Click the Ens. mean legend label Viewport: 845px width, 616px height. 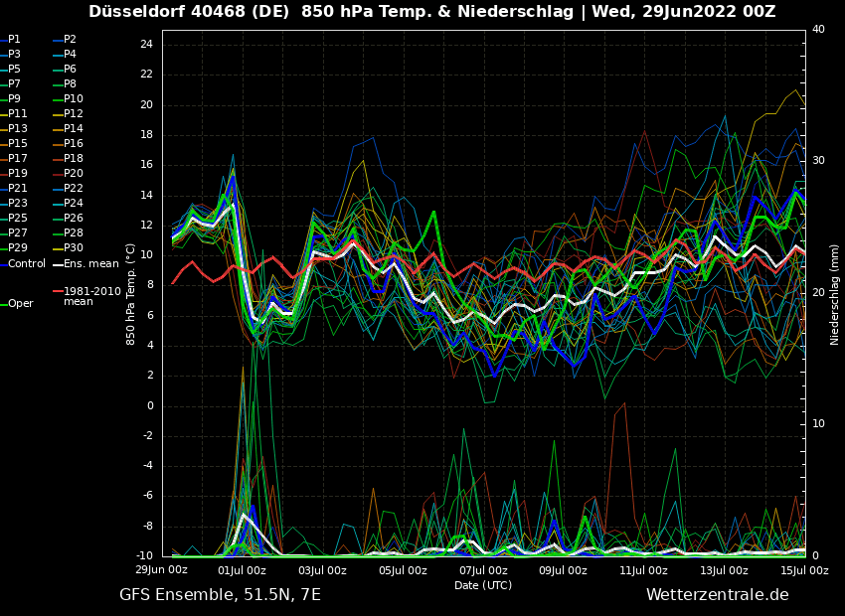pyautogui.click(x=90, y=264)
